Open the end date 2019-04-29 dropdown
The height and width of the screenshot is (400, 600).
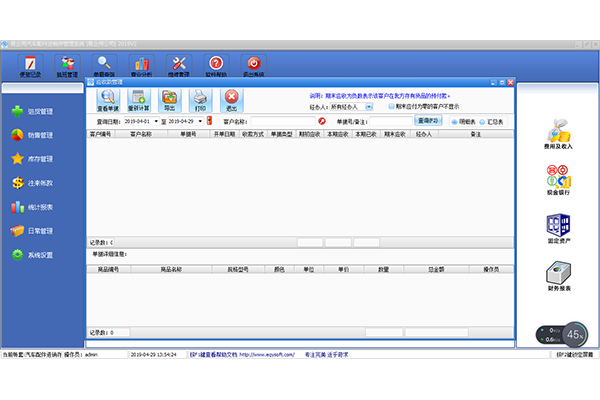(x=200, y=121)
